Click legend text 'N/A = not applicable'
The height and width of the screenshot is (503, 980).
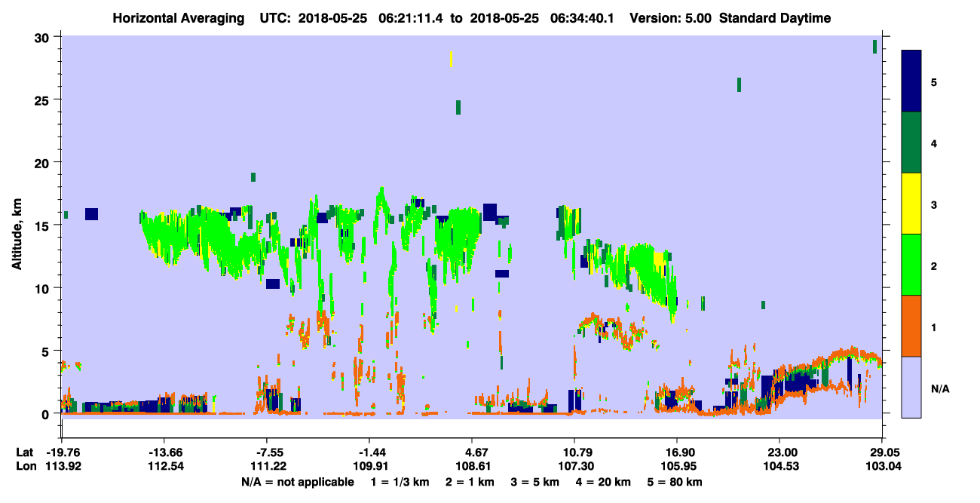(298, 481)
